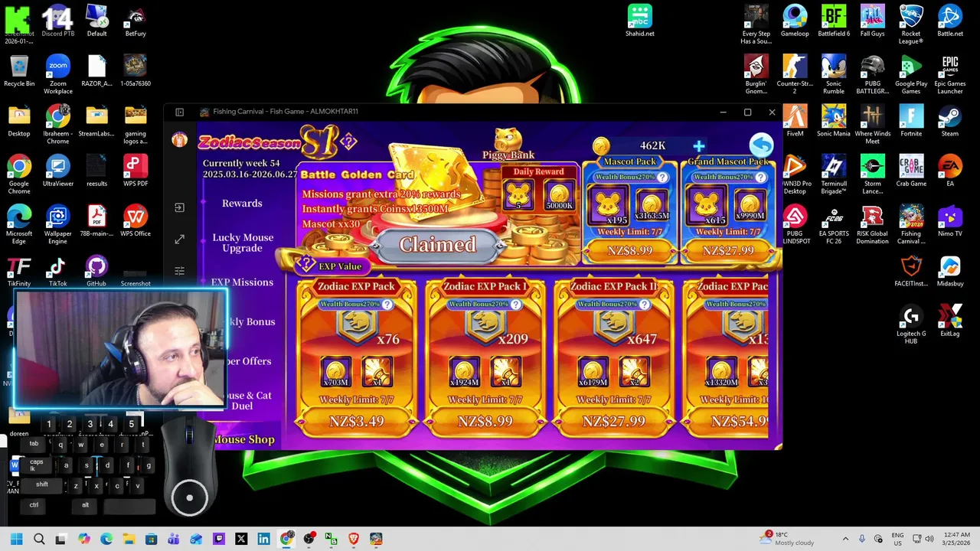Image resolution: width=980 pixels, height=551 pixels.
Task: Click the Daily Reward 50000K coin item
Action: coord(558,194)
